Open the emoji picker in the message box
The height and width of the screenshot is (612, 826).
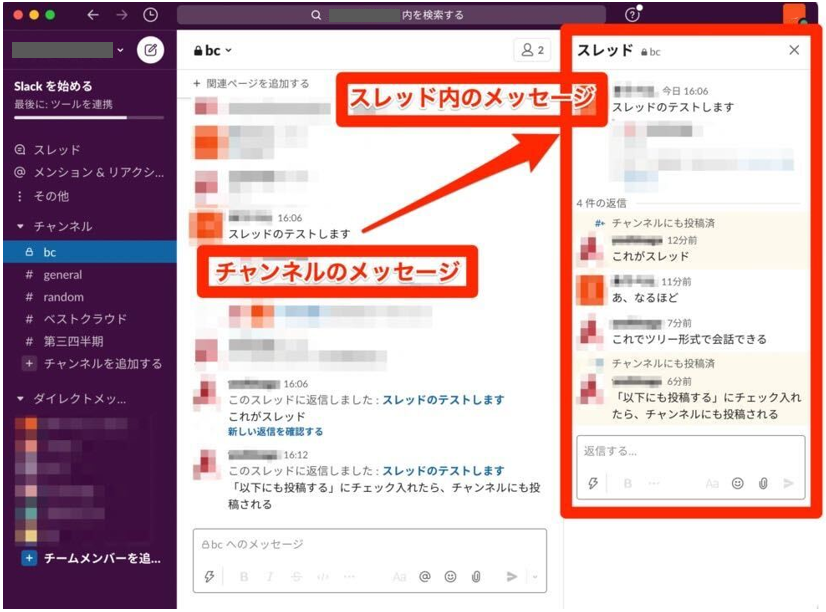coord(451,578)
